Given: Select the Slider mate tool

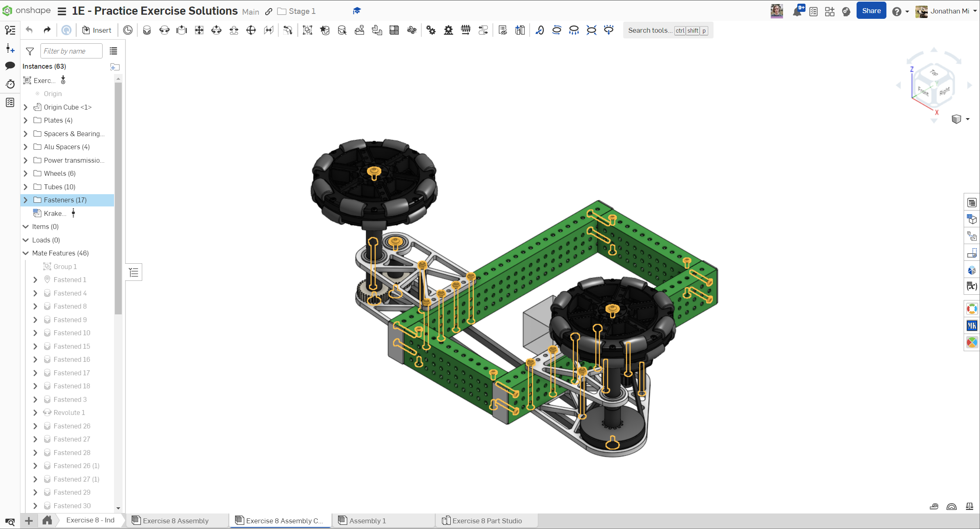Looking at the screenshot, I should coord(182,30).
